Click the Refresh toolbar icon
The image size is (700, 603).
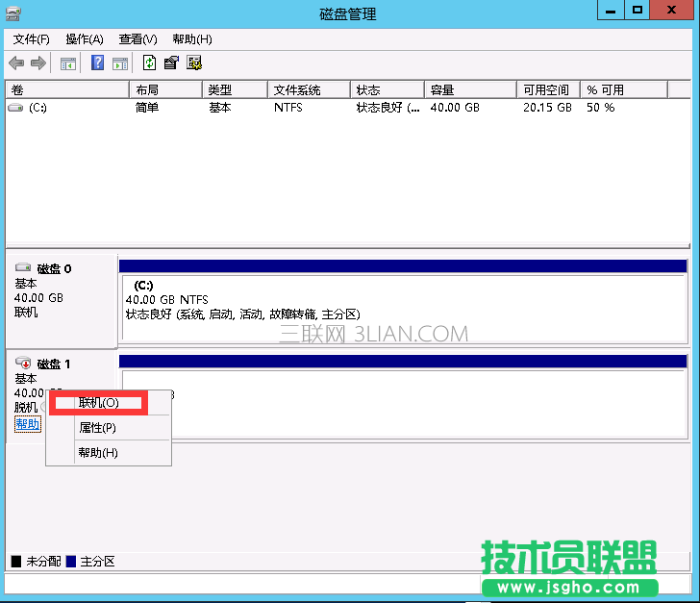coord(149,63)
